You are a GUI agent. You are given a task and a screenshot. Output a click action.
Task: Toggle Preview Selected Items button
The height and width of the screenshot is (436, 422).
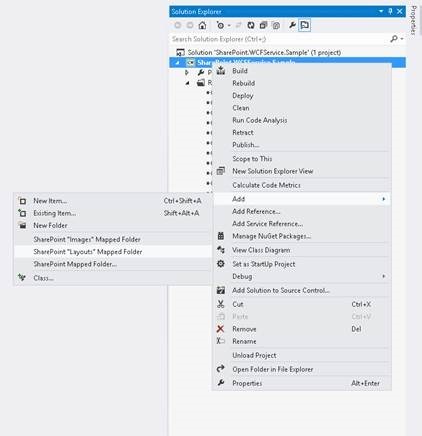[x=304, y=25]
